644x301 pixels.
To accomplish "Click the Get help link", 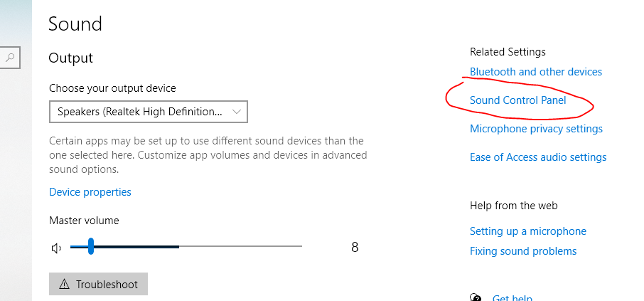I will [x=512, y=298].
